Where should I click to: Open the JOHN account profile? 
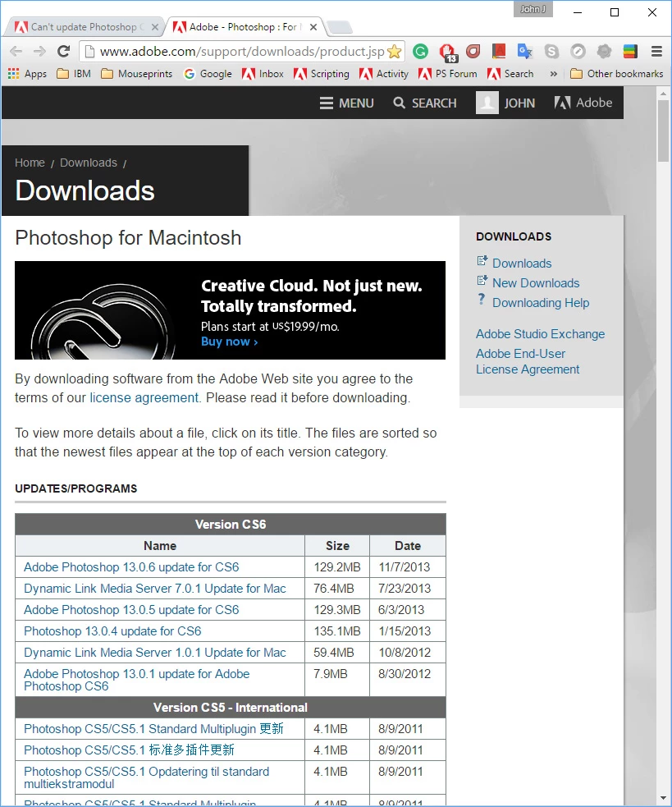[505, 103]
